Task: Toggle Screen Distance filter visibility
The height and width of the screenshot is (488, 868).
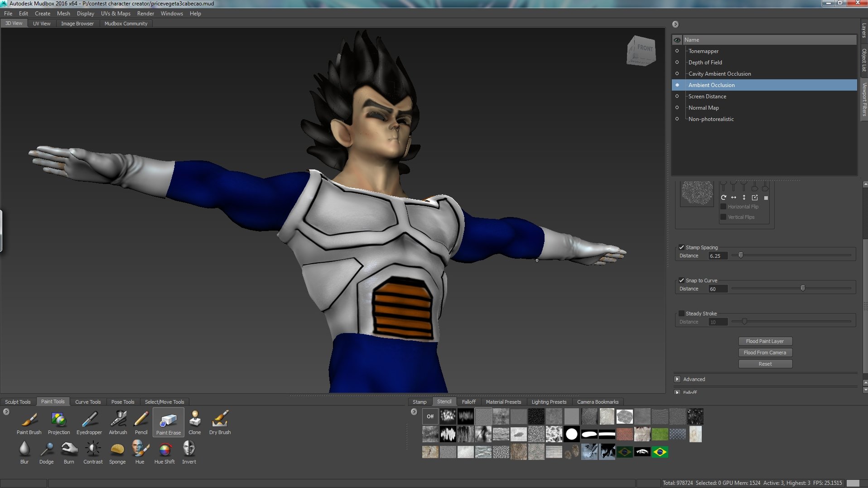Action: pos(677,96)
